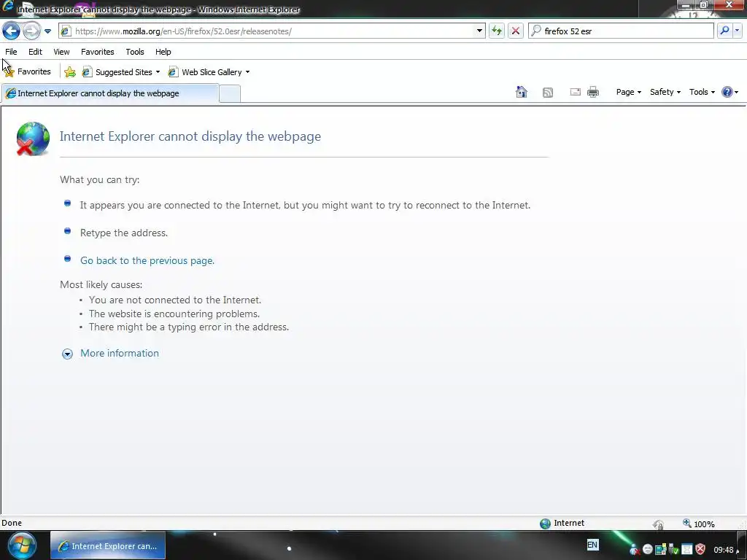Add to Favorites Bar star icon
This screenshot has height=560, width=747.
coord(70,72)
